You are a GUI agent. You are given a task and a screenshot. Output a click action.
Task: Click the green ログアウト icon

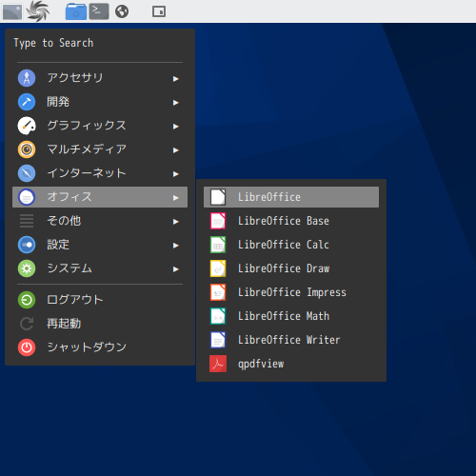[x=27, y=300]
